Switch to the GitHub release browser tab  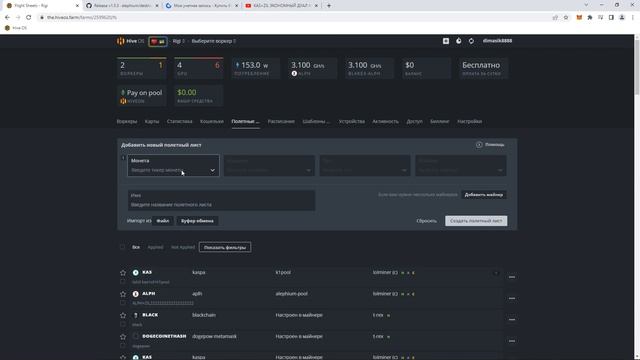click(121, 6)
